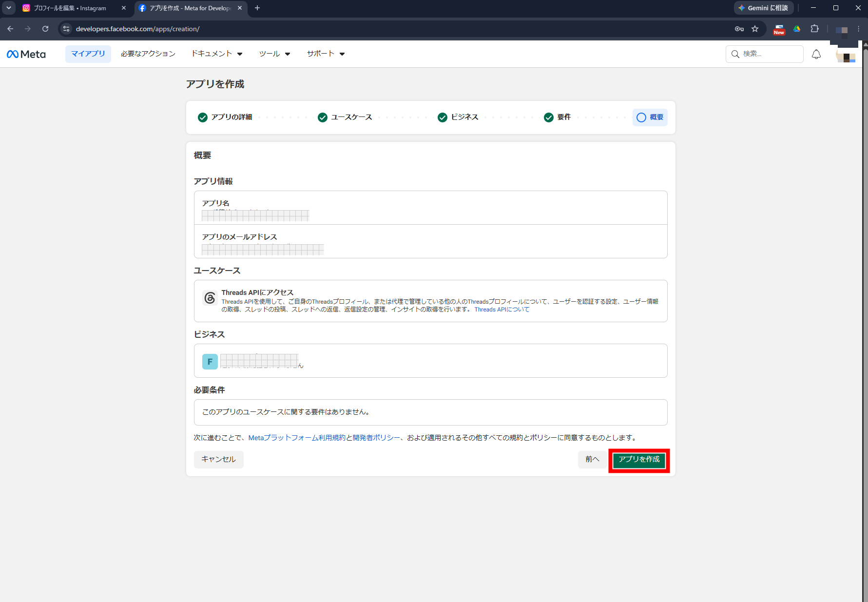Screen dimensions: 868x602
Task: Expand the ツール dropdown menu
Action: [274, 54]
